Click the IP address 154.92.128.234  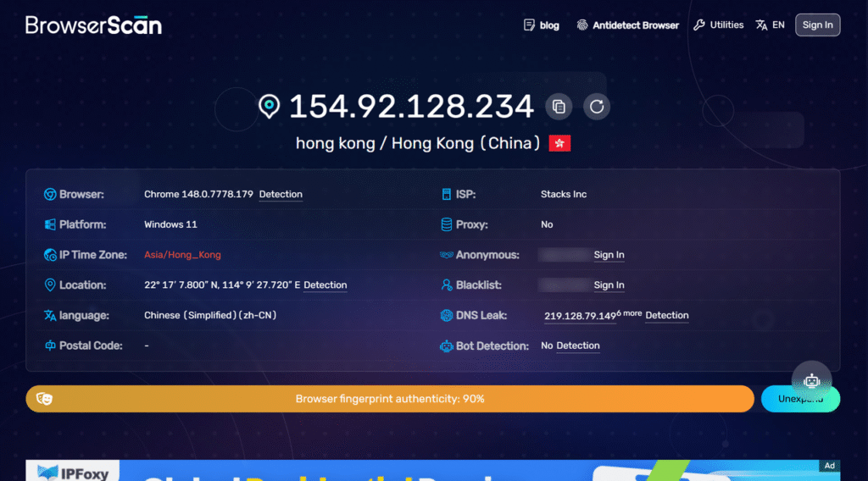(411, 106)
